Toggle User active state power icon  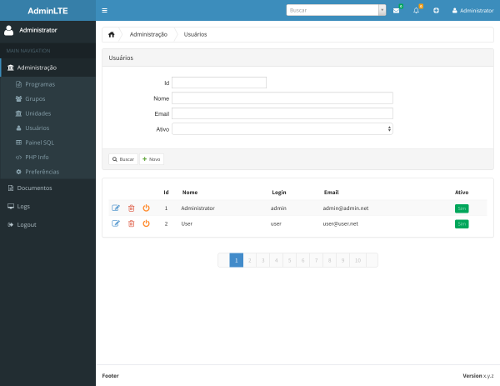(x=146, y=224)
